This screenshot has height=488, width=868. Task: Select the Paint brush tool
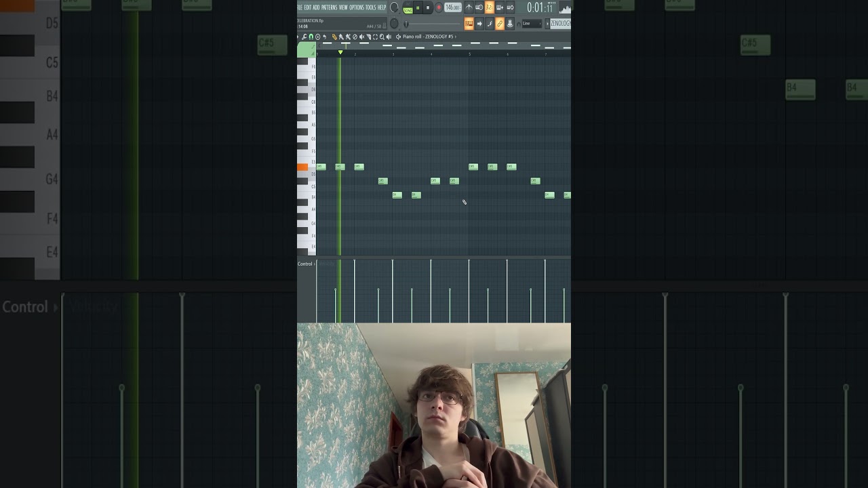pyautogui.click(x=341, y=37)
